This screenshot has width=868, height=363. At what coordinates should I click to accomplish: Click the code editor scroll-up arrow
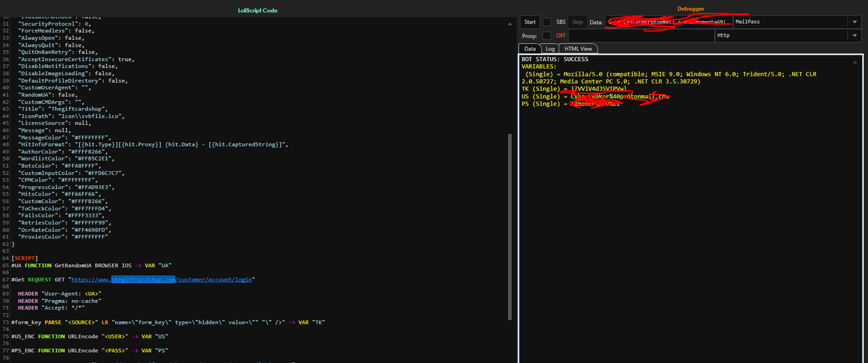click(x=511, y=22)
